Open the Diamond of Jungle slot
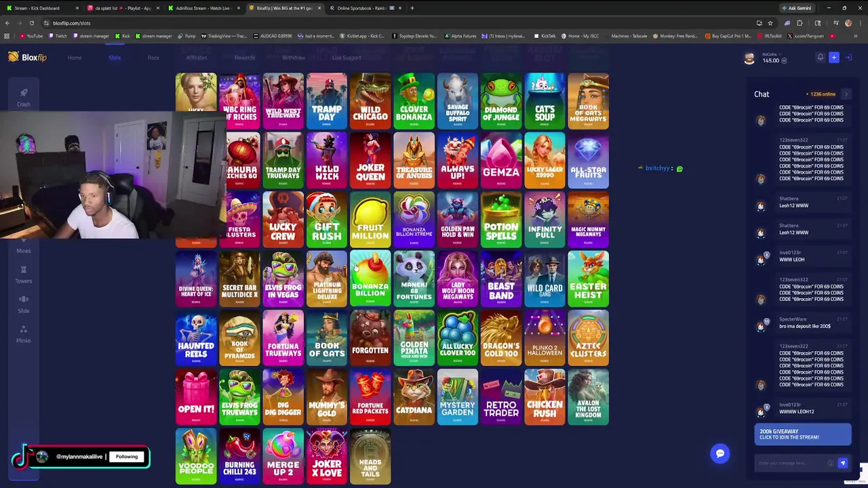 tap(501, 100)
